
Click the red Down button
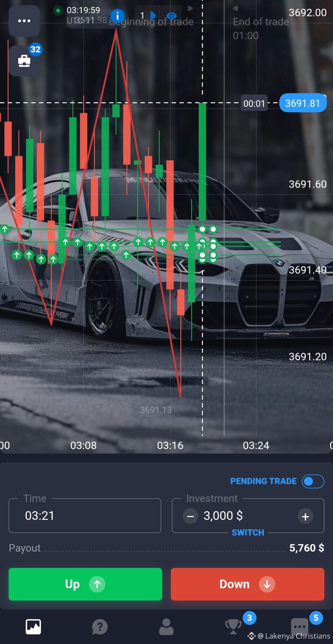(248, 584)
